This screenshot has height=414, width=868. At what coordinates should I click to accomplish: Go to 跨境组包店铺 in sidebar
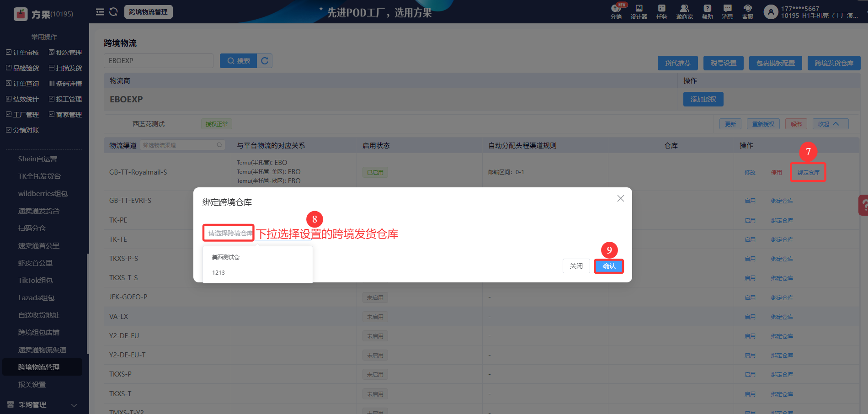click(39, 333)
